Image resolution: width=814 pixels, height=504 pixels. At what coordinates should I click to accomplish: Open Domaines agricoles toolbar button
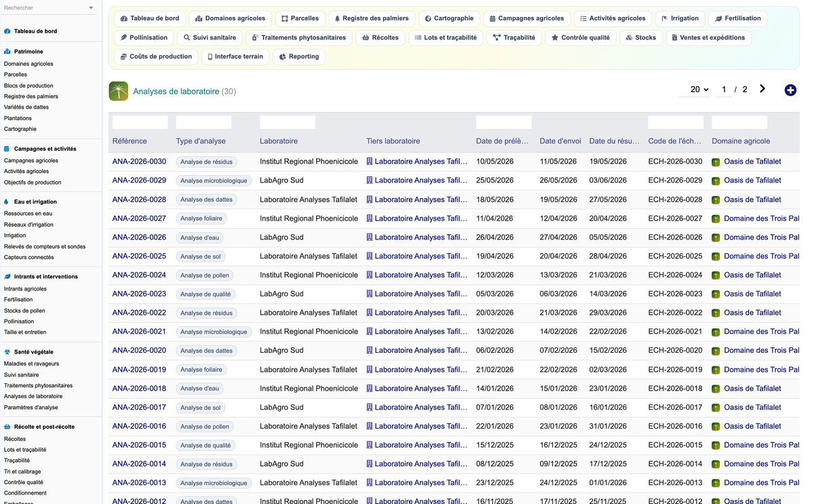point(231,18)
